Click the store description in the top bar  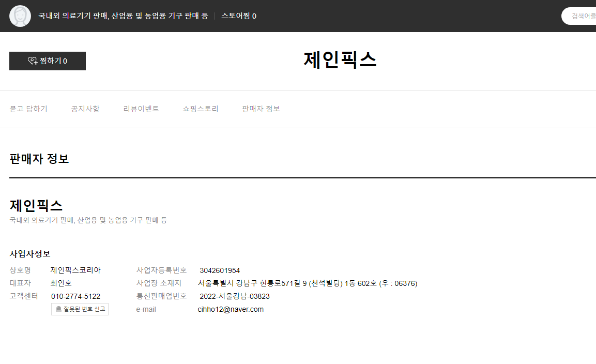pyautogui.click(x=123, y=16)
